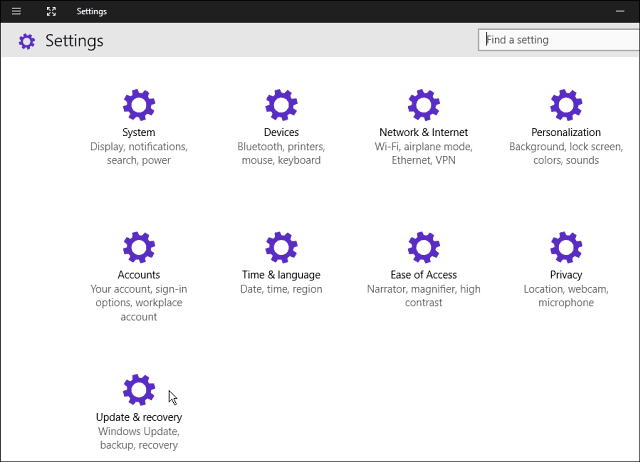Open the Personalization gear icon
Screen dimensions: 640x462
[x=566, y=105]
